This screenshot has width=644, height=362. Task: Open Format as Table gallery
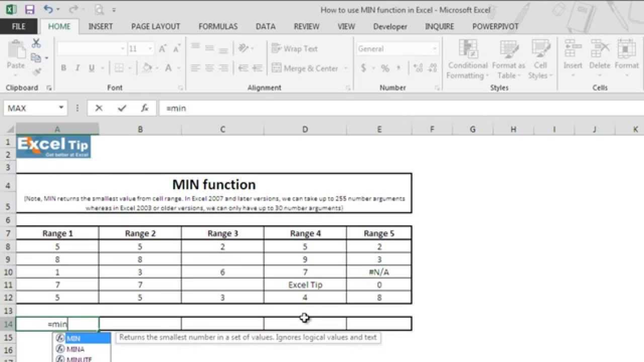click(508, 59)
